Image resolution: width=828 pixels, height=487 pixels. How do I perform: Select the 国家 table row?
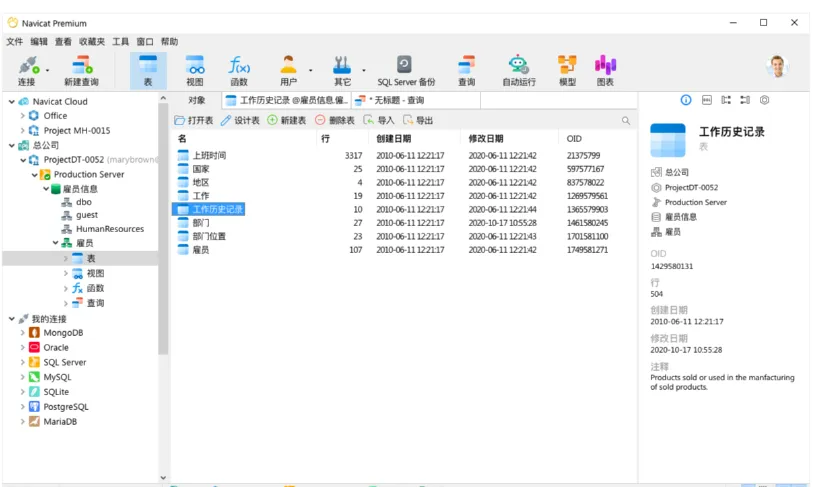point(404,169)
